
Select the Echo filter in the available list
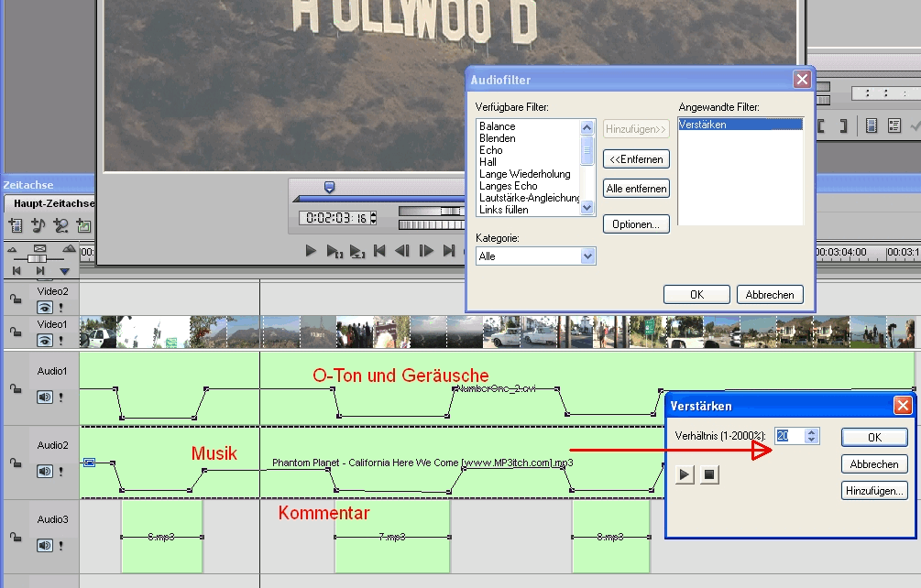[491, 150]
